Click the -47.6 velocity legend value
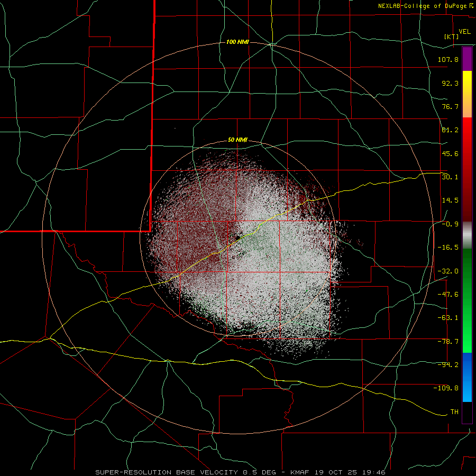 point(448,295)
